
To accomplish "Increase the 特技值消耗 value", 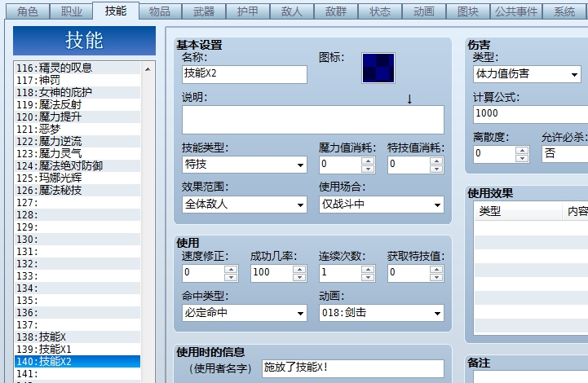I will [436, 161].
